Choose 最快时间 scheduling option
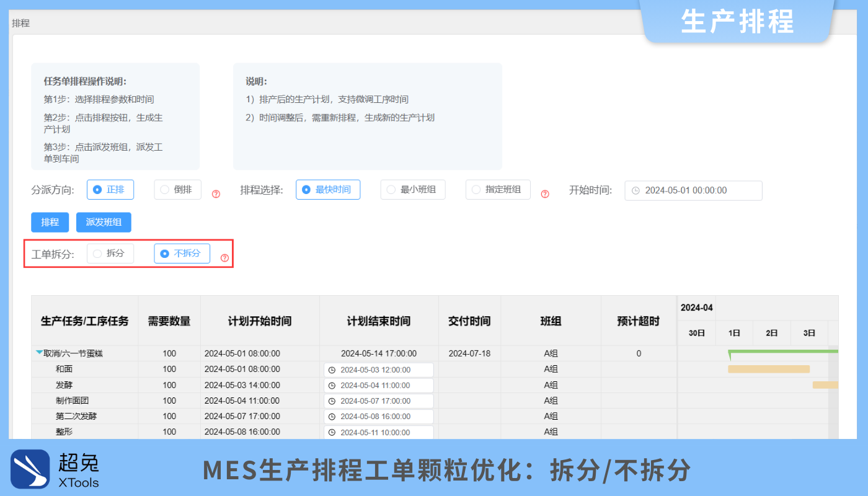 tap(328, 190)
